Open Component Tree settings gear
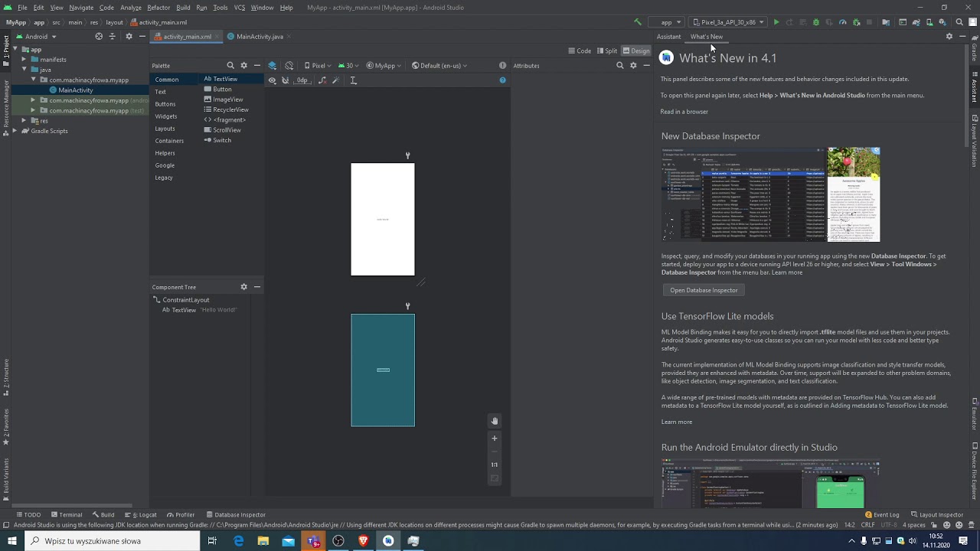The image size is (980, 551). 243,287
